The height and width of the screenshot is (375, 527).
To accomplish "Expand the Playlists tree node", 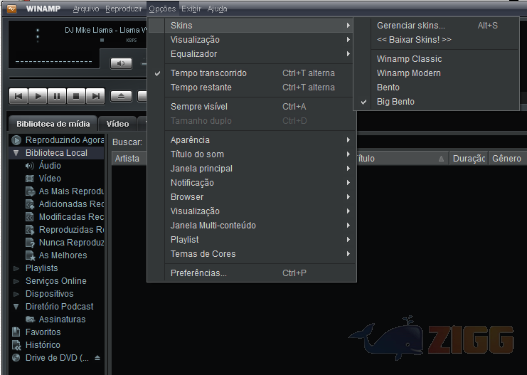I will pos(16,268).
